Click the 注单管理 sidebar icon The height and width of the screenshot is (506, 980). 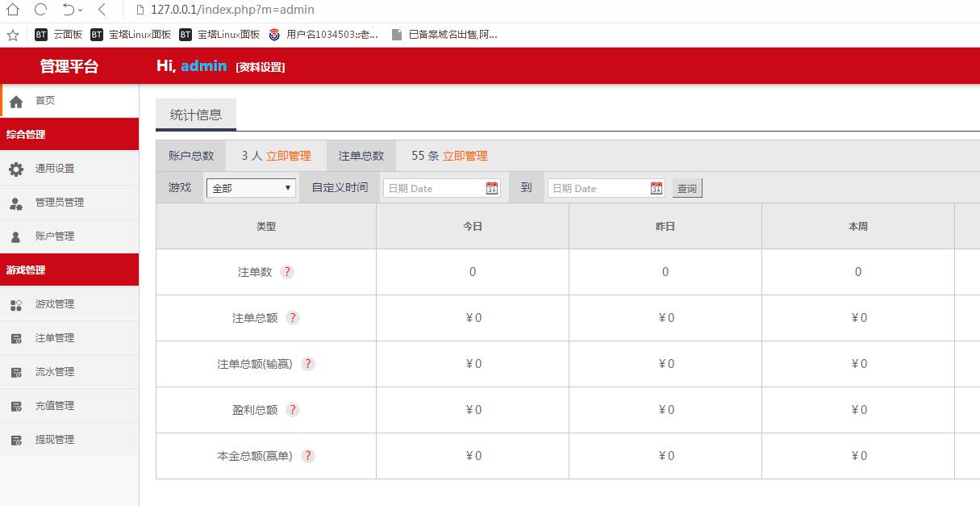click(x=16, y=339)
